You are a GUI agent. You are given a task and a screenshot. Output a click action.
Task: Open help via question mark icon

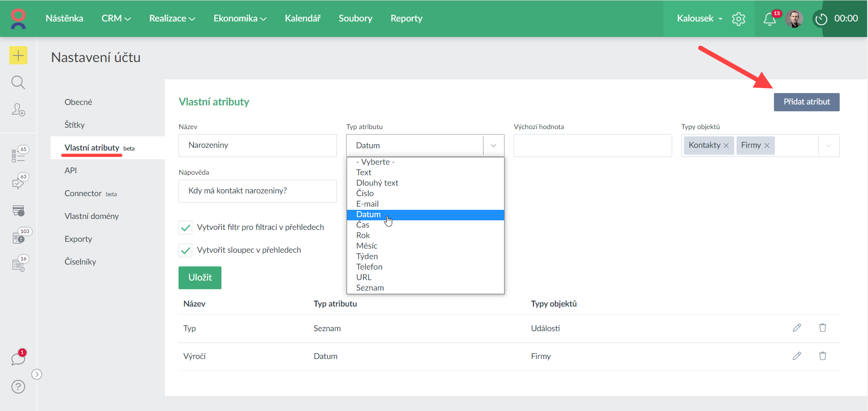pyautogui.click(x=18, y=387)
